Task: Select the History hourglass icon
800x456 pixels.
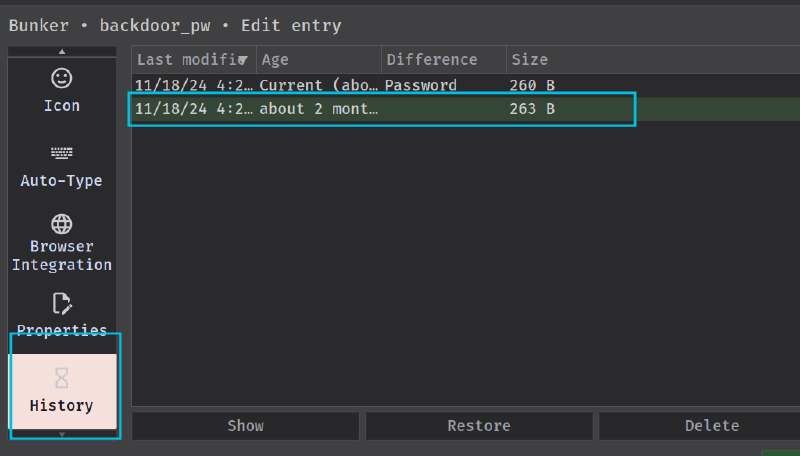Action: 62,378
